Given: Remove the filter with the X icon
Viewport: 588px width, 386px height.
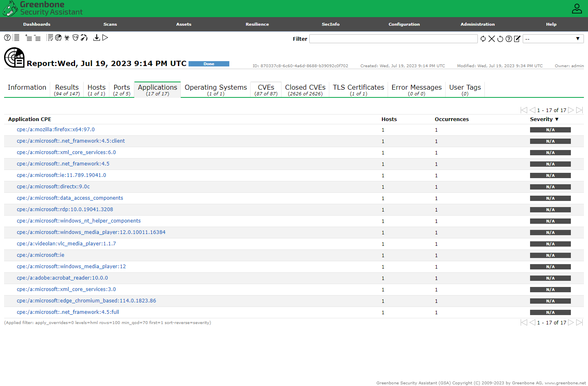Looking at the screenshot, I should pos(492,39).
